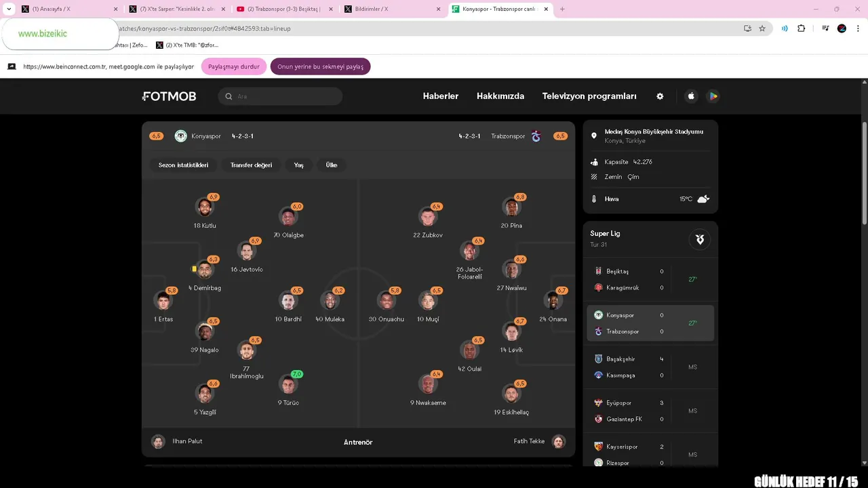
Task: Open player 4 Demirbag
Action: (205, 274)
